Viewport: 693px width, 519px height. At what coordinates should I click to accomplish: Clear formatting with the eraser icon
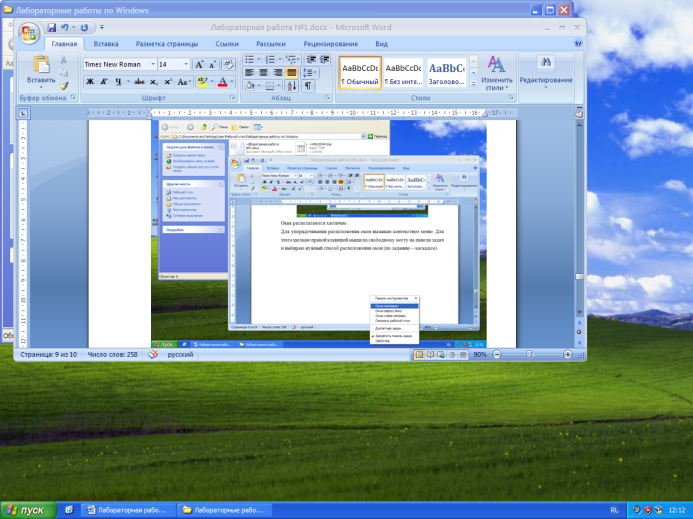pyautogui.click(x=228, y=65)
